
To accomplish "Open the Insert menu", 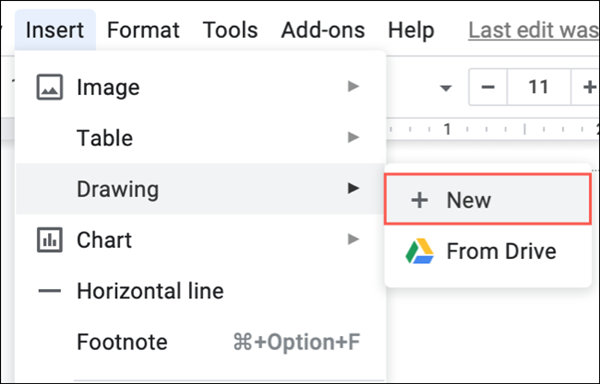I will point(55,30).
